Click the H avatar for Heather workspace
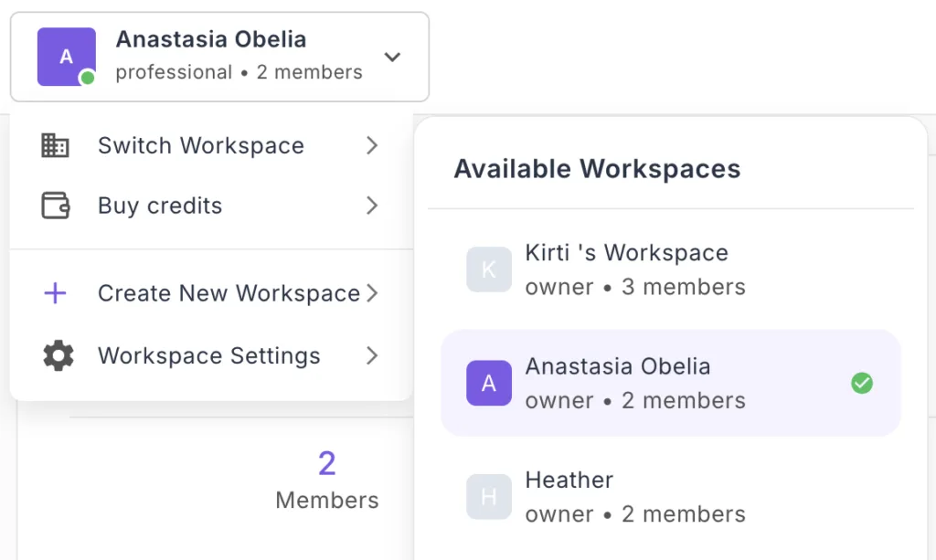 [x=489, y=496]
